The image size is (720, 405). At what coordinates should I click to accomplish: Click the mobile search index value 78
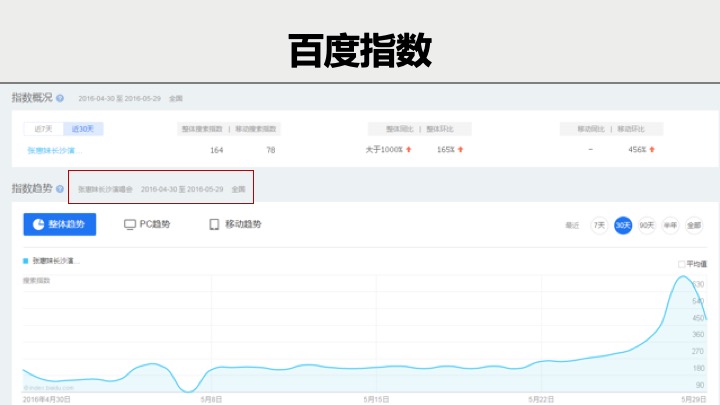[271, 150]
